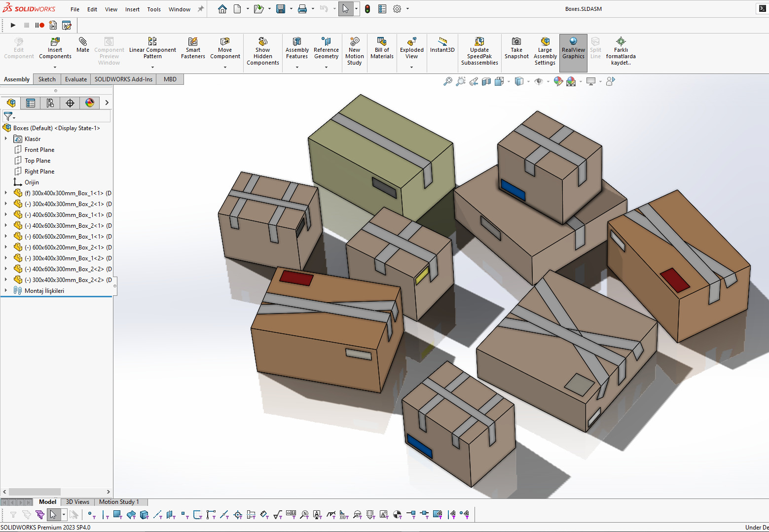The width and height of the screenshot is (769, 532).
Task: Expand 400x600x300mm_Box_1<1> component node
Action: point(6,215)
